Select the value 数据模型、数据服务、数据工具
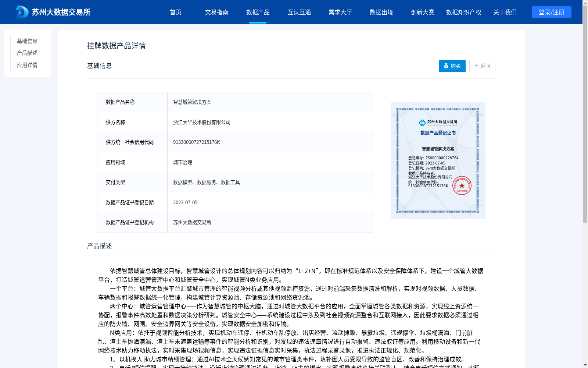The width and height of the screenshot is (588, 368). [207, 182]
